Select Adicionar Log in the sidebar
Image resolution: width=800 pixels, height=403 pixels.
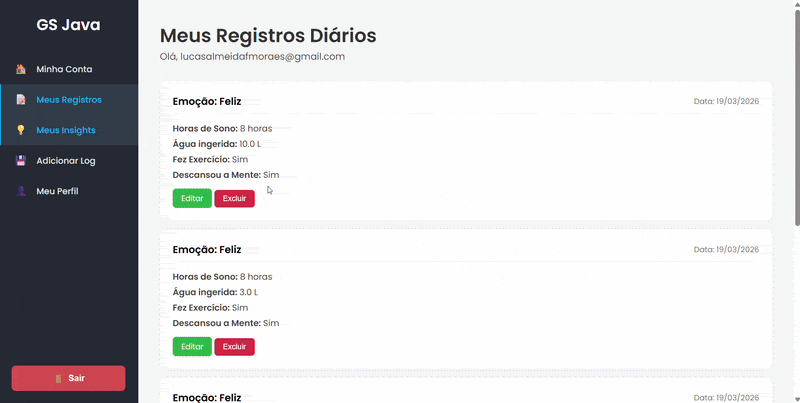pos(69,161)
